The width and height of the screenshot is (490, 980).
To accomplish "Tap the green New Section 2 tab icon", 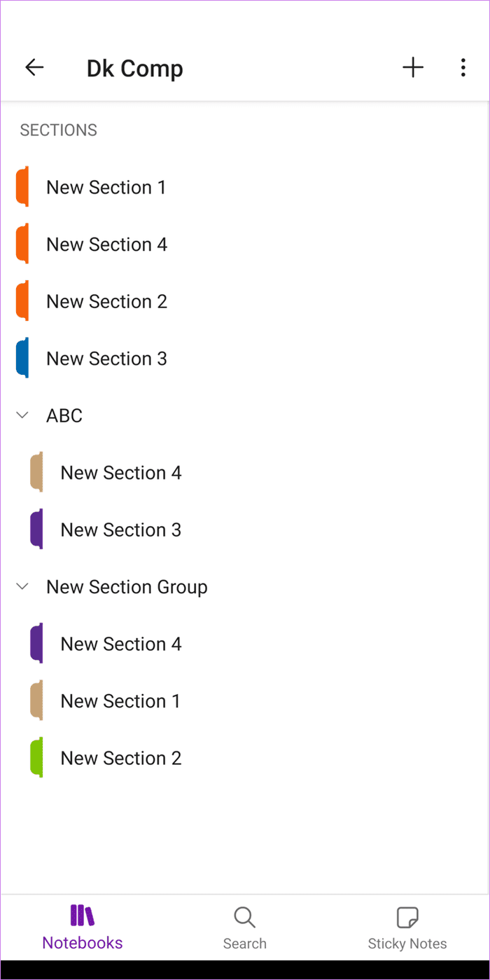I will 36,757.
